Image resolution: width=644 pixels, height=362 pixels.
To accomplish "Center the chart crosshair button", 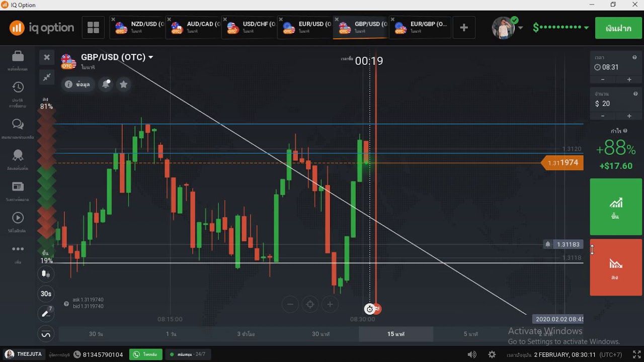I will tap(310, 304).
